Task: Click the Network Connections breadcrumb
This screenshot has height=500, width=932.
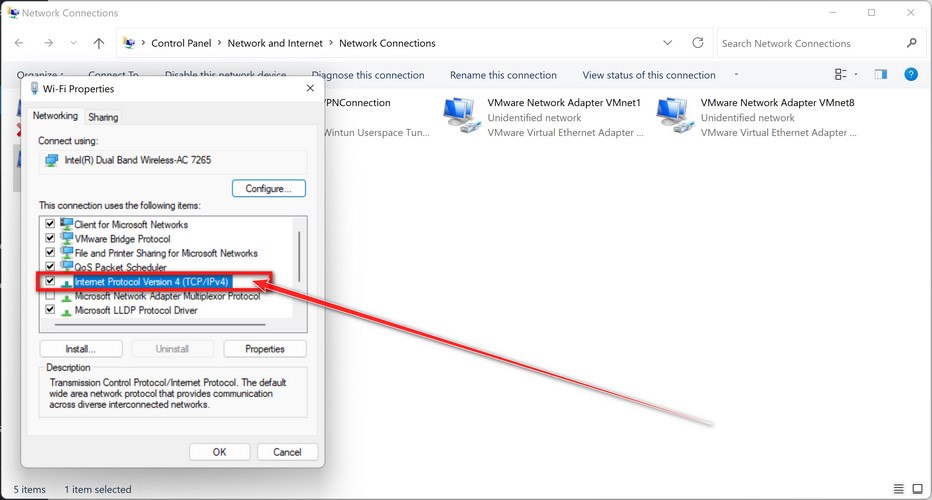Action: (x=387, y=43)
